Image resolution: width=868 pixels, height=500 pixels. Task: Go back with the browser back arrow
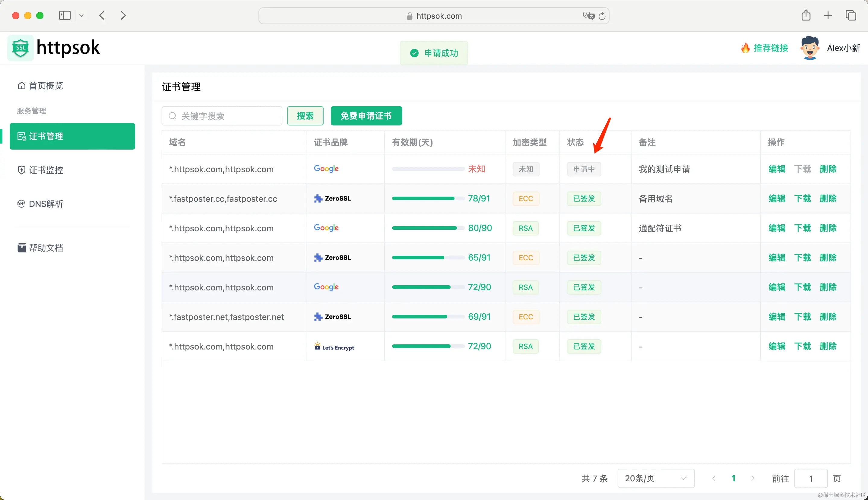point(102,15)
